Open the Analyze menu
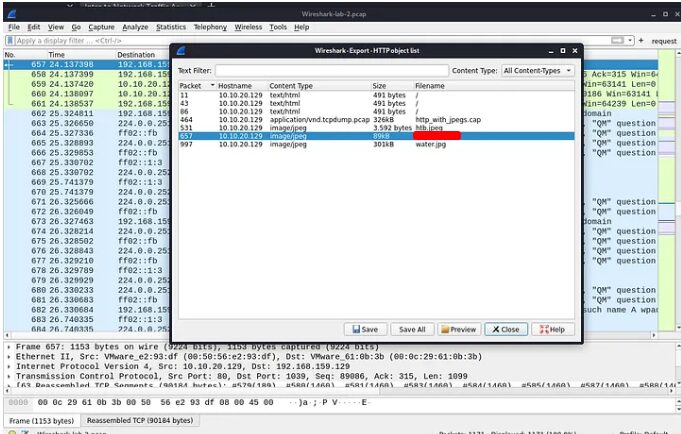This screenshot has width=681, height=434. point(135,27)
